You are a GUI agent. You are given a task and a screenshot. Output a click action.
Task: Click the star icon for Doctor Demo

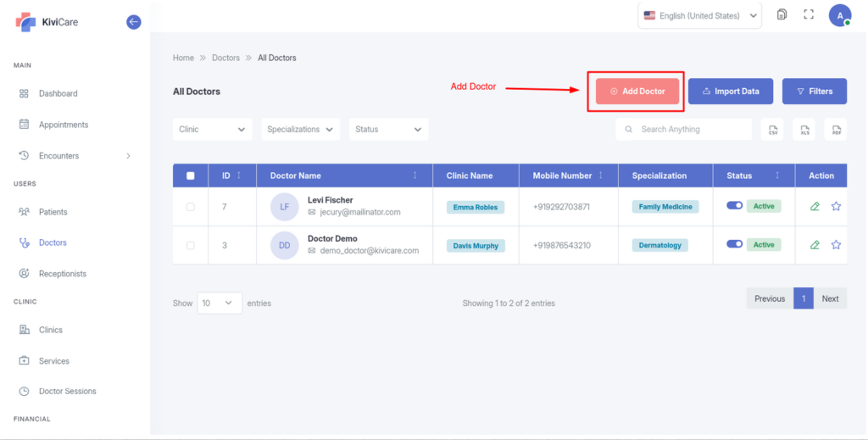(836, 245)
